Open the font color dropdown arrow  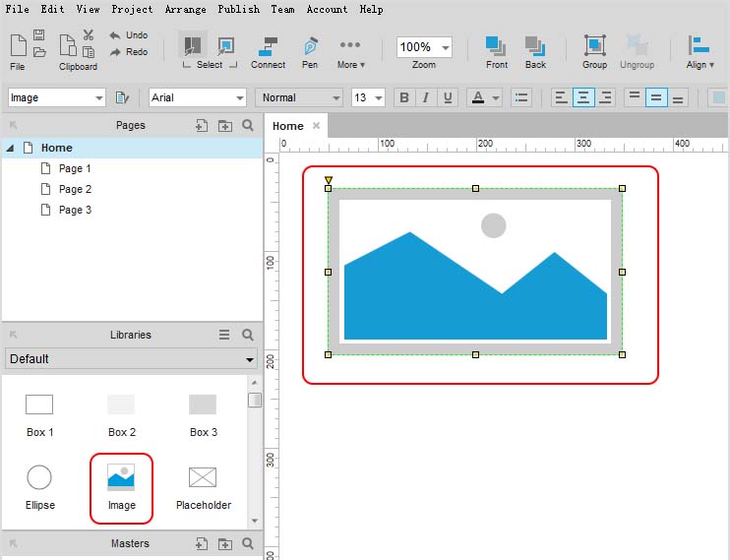[496, 97]
